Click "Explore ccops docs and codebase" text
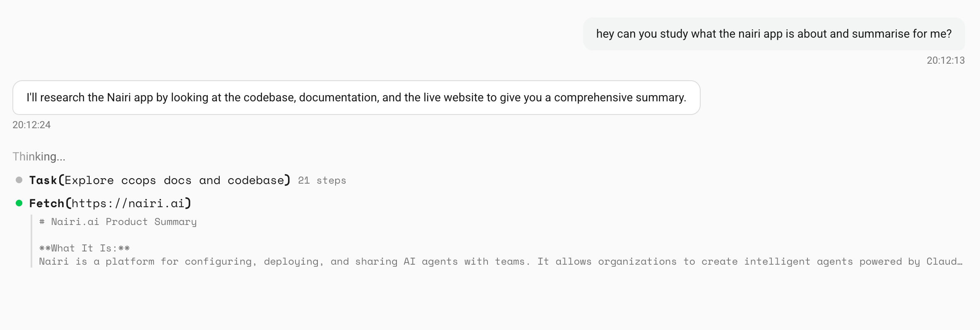This screenshot has height=330, width=980. (x=174, y=180)
